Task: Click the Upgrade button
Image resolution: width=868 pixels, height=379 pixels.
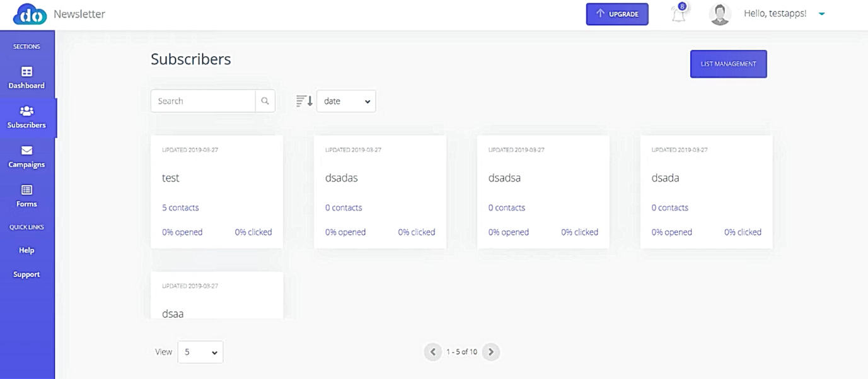Action: point(617,14)
